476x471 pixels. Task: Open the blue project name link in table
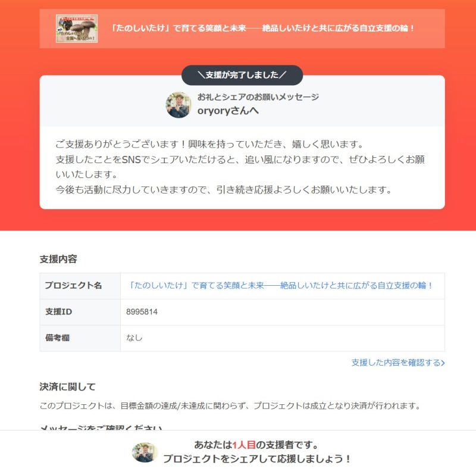point(280,285)
